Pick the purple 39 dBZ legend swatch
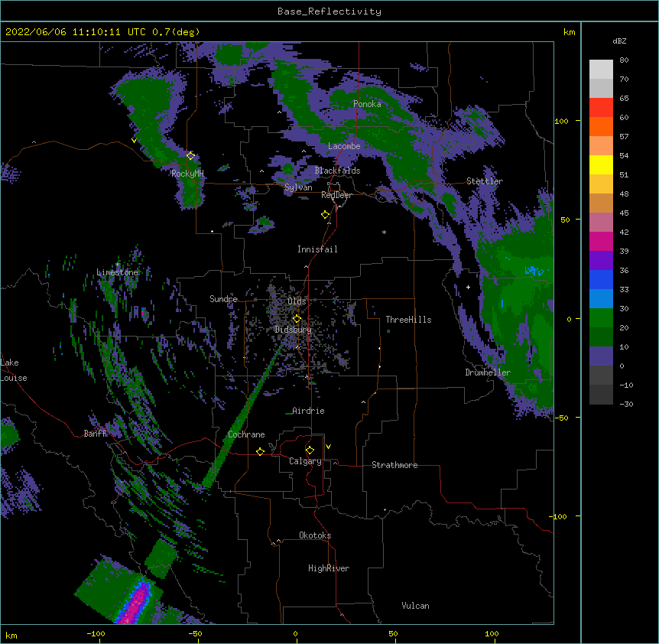 pyautogui.click(x=601, y=261)
